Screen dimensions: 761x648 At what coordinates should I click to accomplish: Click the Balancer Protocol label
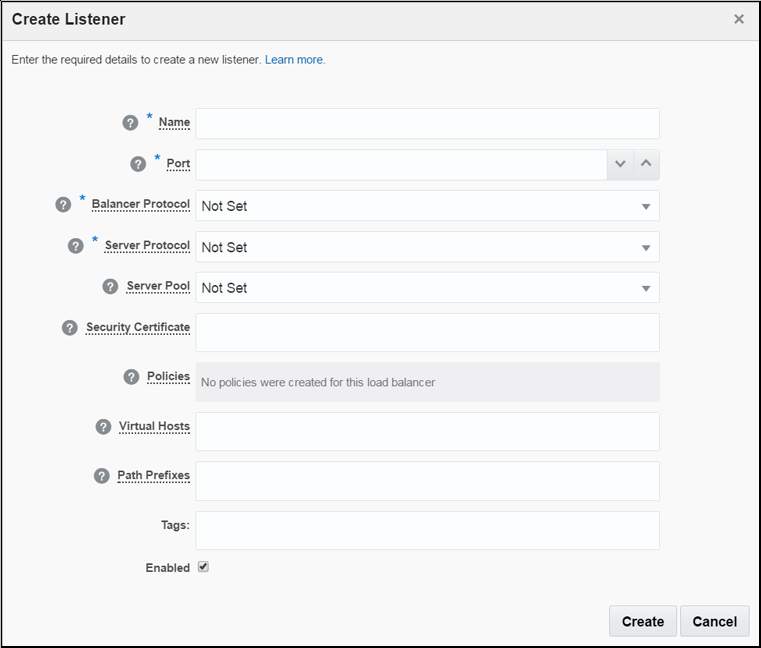[141, 204]
